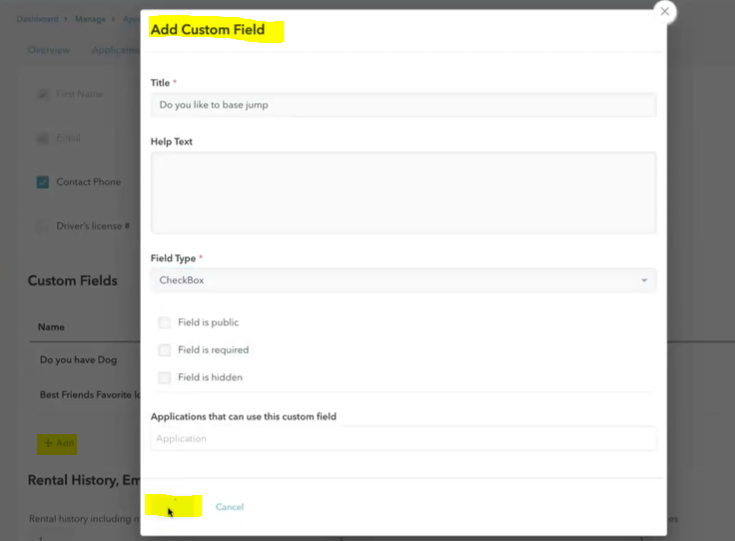Click the Field Type dropdown arrow
735x541 pixels.
tap(644, 281)
